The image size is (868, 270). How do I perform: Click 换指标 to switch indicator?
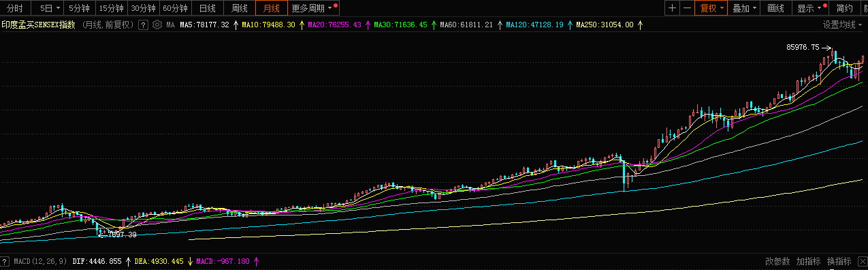pos(839,261)
